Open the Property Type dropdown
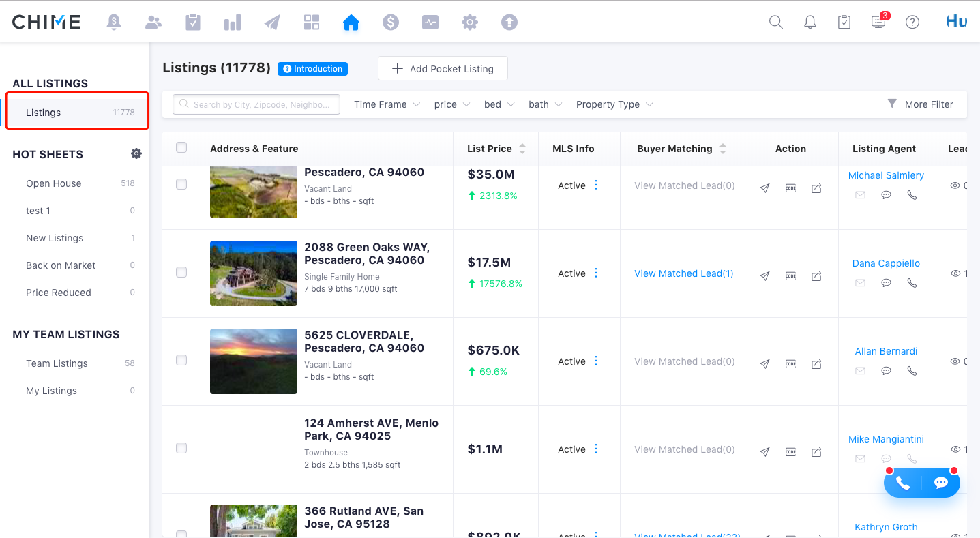980x538 pixels. pos(614,104)
